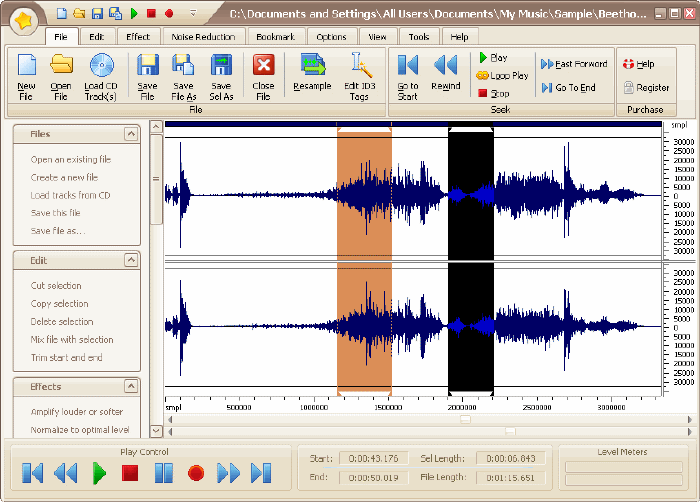Viewport: 700px width, 502px height.
Task: Click Normalize to optimal level link
Action: (x=80, y=430)
